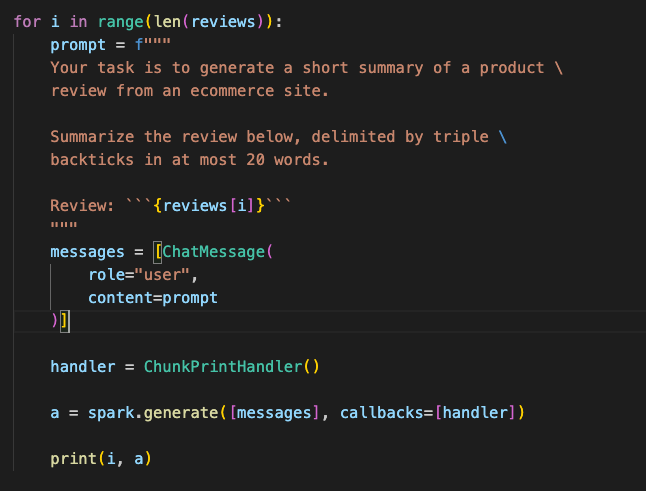Click 'backticks in at most 20 words.'

(190, 160)
